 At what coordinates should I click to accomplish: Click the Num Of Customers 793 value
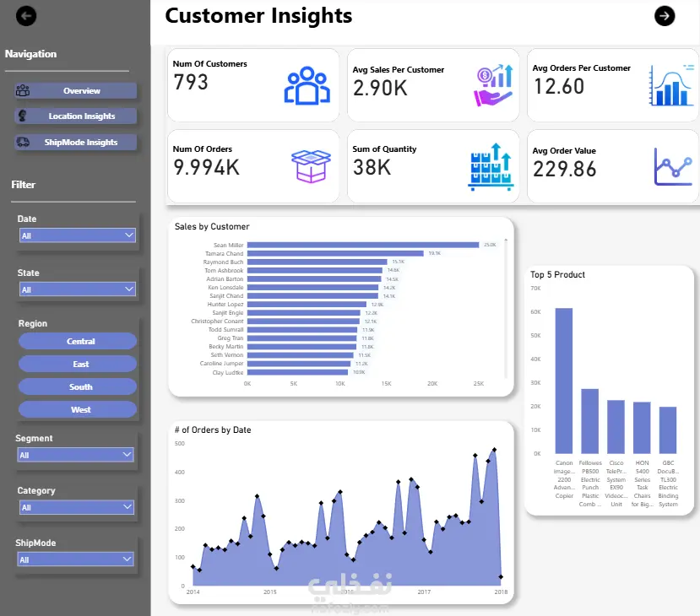191,82
